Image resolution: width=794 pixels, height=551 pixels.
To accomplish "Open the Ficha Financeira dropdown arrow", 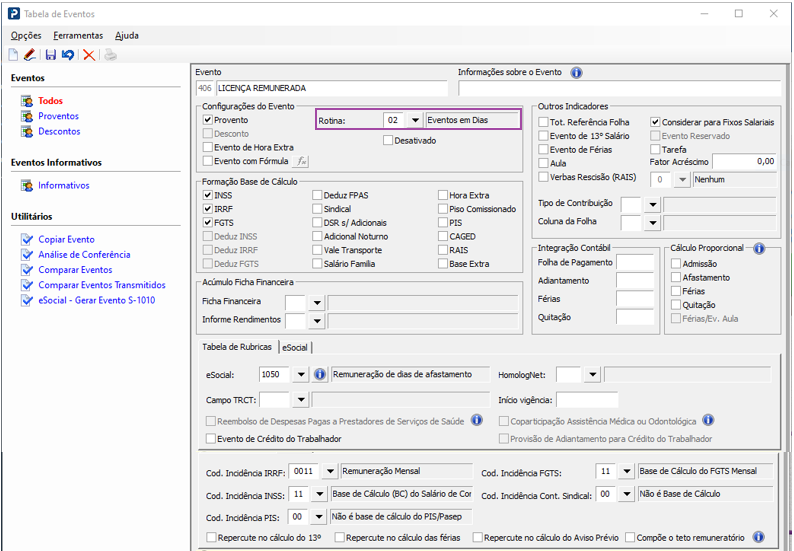I will tap(317, 301).
